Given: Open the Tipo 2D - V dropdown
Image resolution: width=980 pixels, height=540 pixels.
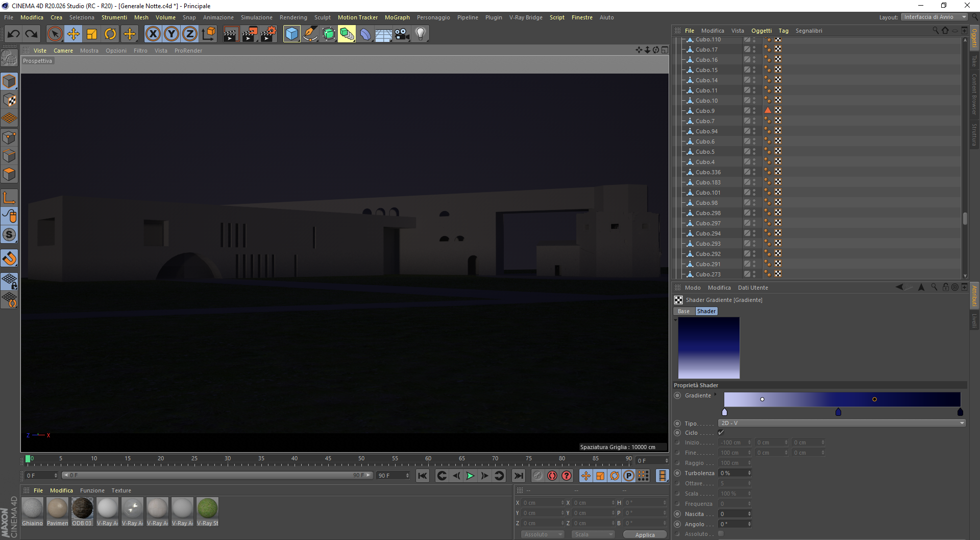Looking at the screenshot, I should click(842, 423).
